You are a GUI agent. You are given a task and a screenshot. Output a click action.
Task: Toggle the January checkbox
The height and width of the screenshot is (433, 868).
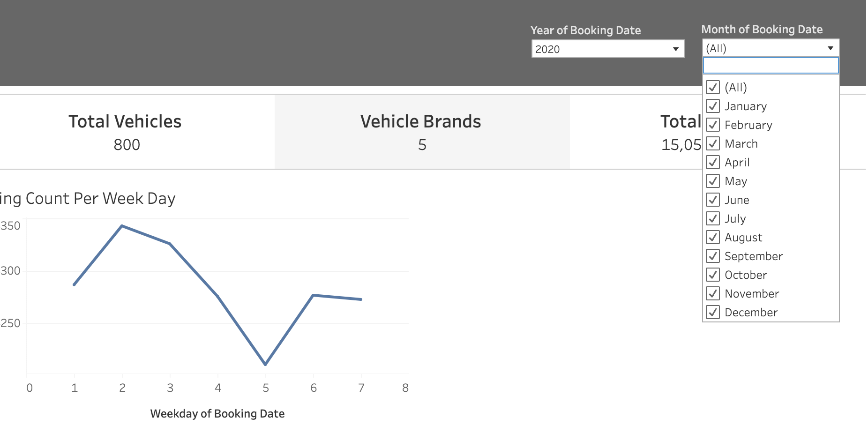[x=713, y=106]
